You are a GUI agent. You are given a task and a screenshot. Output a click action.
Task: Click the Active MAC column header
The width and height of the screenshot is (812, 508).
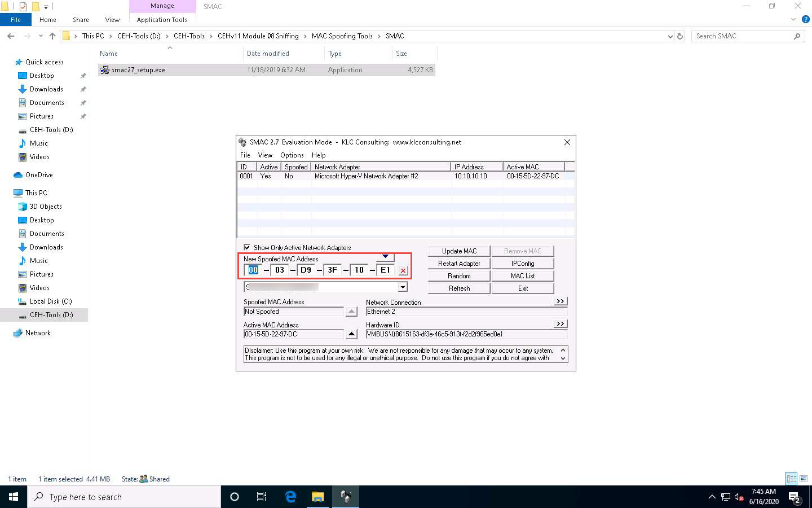point(534,167)
